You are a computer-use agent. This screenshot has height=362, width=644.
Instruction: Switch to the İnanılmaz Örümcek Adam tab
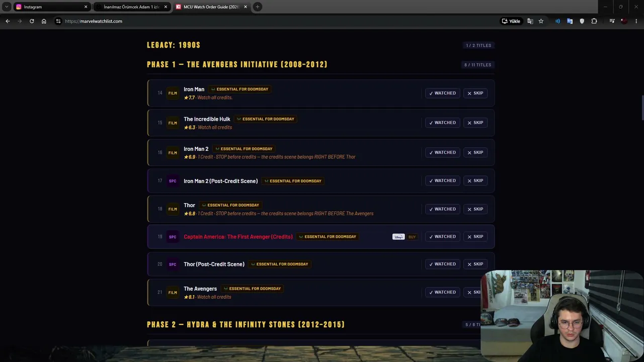click(132, 7)
